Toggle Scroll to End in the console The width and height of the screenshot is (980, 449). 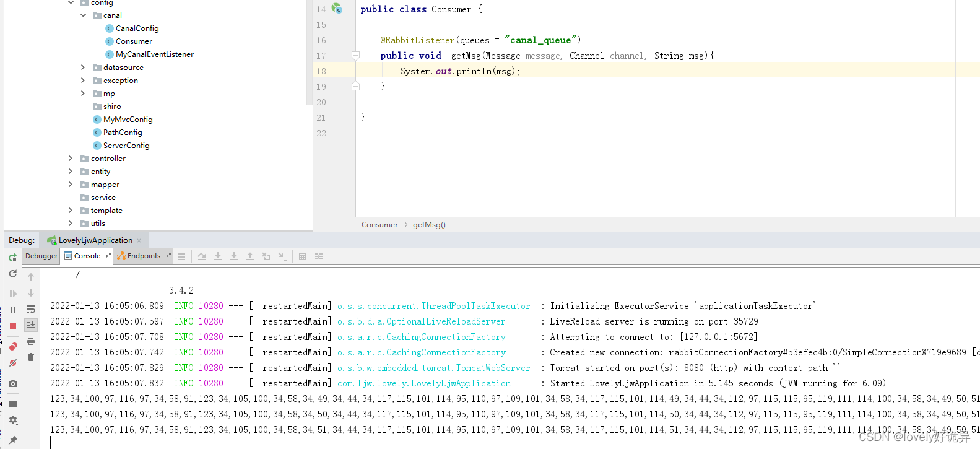(31, 325)
